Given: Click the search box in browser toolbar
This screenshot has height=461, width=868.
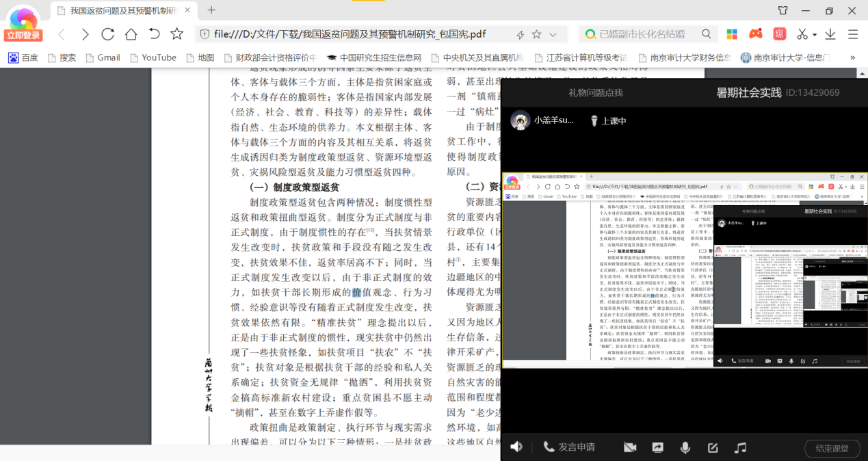Looking at the screenshot, I should [x=643, y=34].
